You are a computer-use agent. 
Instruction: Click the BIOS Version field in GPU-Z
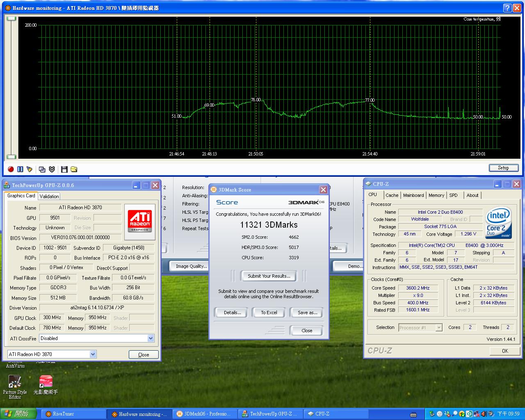tap(80, 237)
